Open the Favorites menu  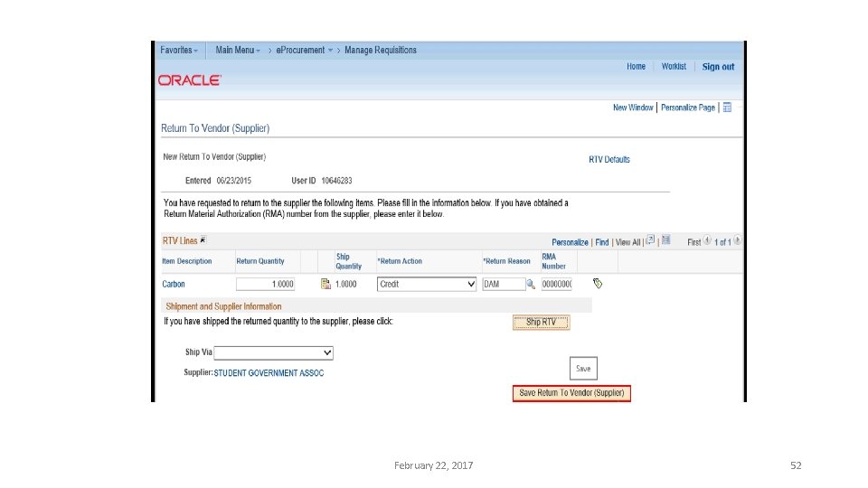click(x=179, y=51)
